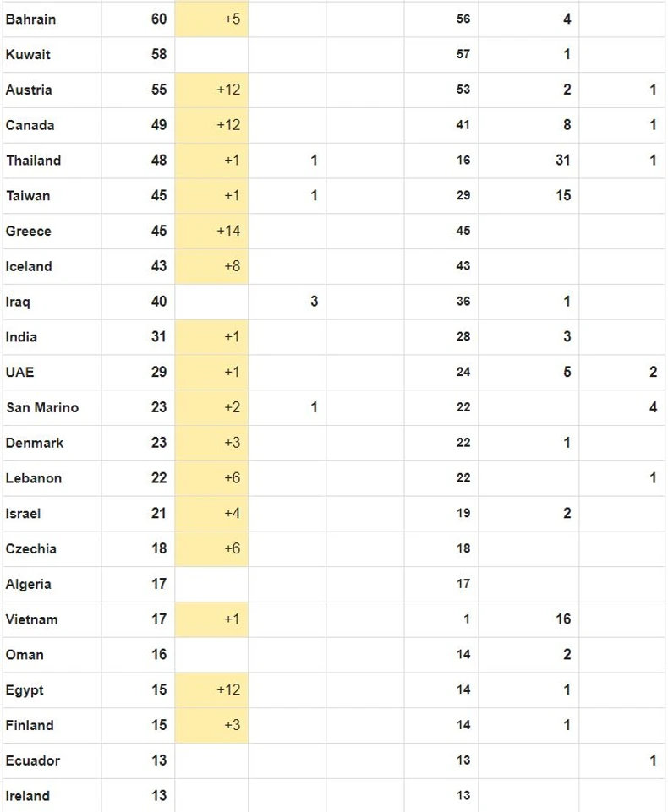Click the India country name cell

tap(21, 337)
